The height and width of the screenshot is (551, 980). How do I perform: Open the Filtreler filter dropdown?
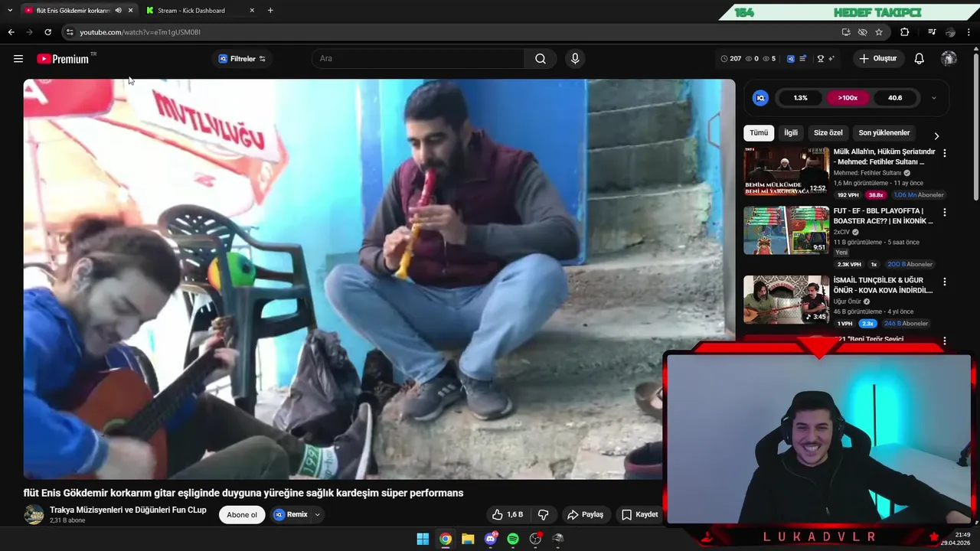coord(242,59)
